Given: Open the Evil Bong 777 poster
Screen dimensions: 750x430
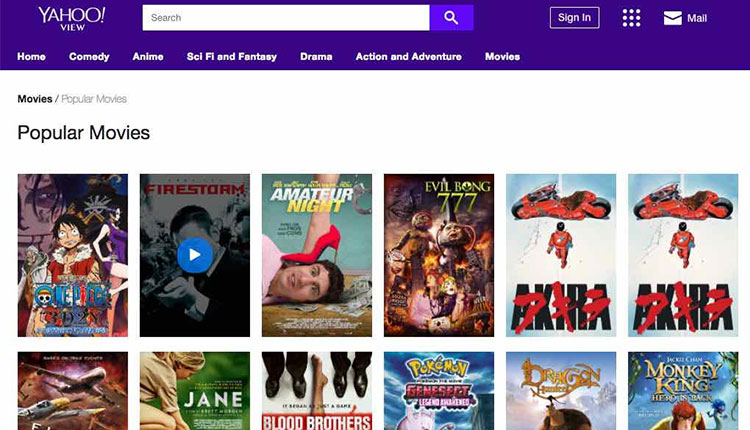Looking at the screenshot, I should click(x=439, y=255).
